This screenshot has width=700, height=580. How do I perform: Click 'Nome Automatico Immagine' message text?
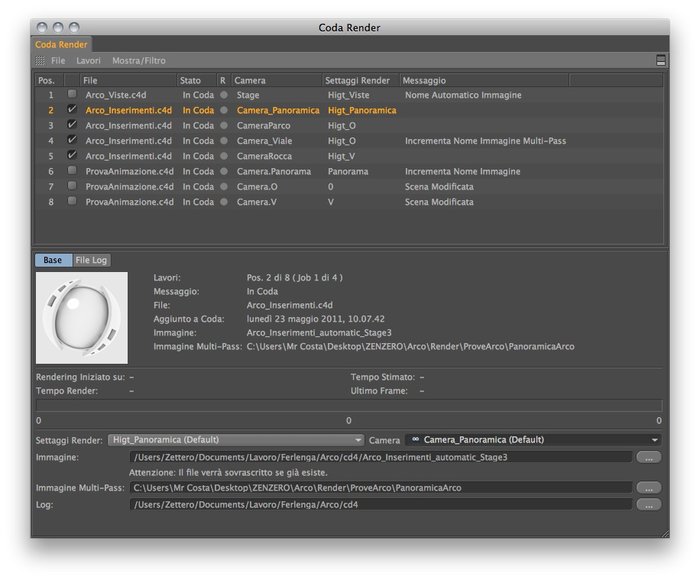coord(463,95)
